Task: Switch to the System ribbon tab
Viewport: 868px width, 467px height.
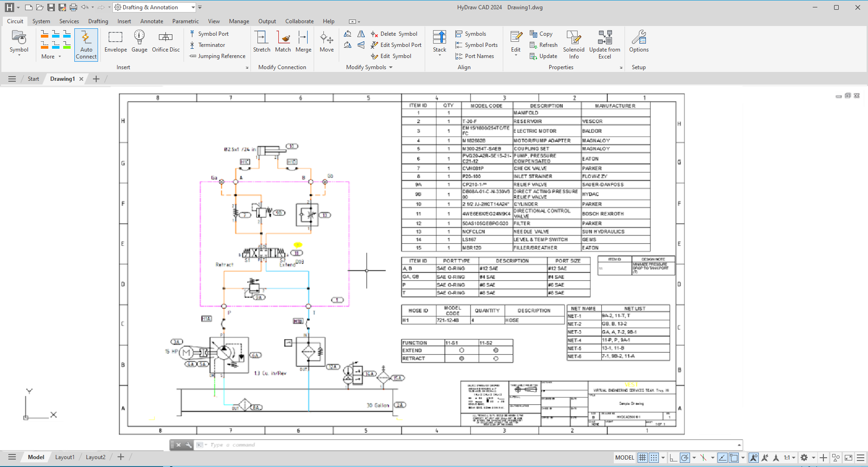Action: click(41, 21)
